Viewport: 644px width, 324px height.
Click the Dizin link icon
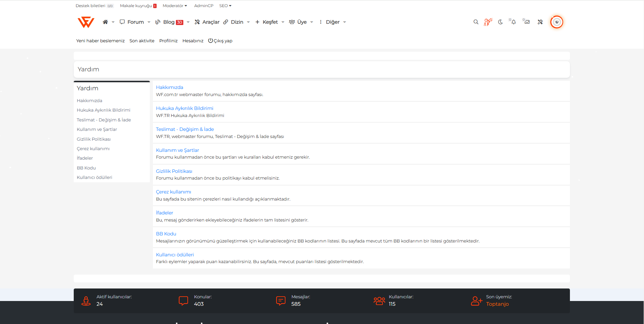(x=226, y=22)
